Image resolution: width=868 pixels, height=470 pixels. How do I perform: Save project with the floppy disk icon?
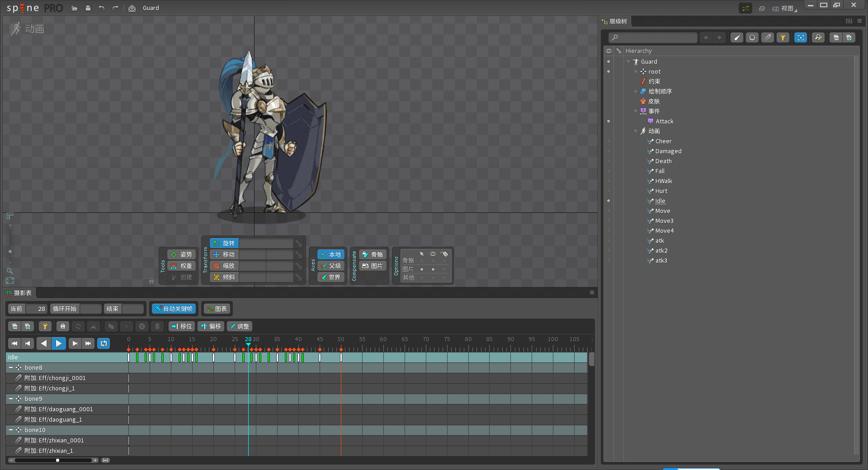[88, 8]
